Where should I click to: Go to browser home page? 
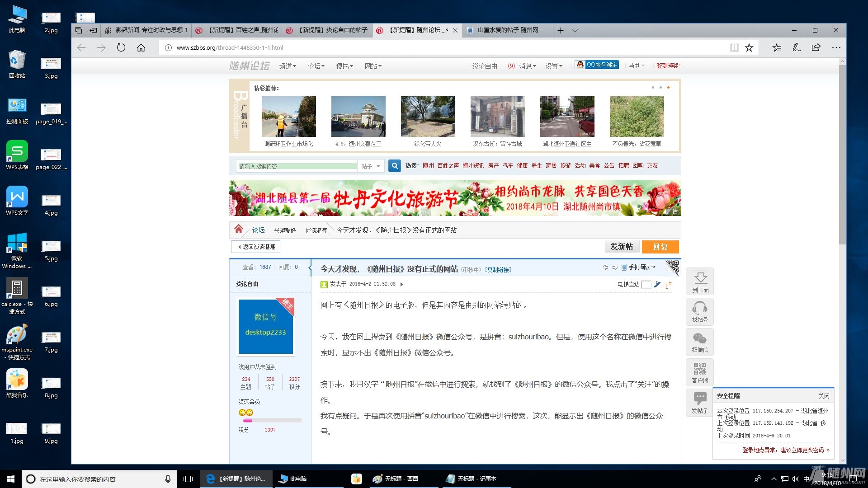pos(141,47)
